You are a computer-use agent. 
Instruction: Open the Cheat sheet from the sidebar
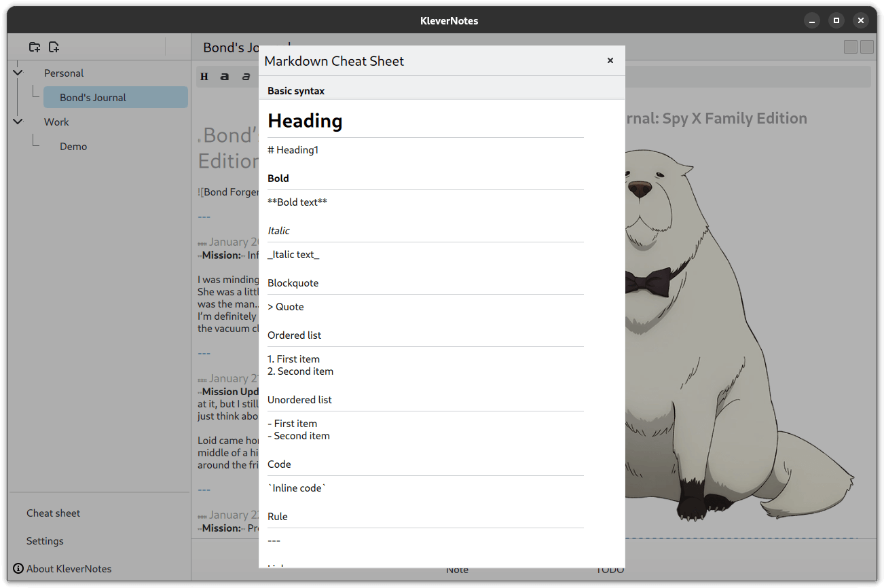pos(53,513)
